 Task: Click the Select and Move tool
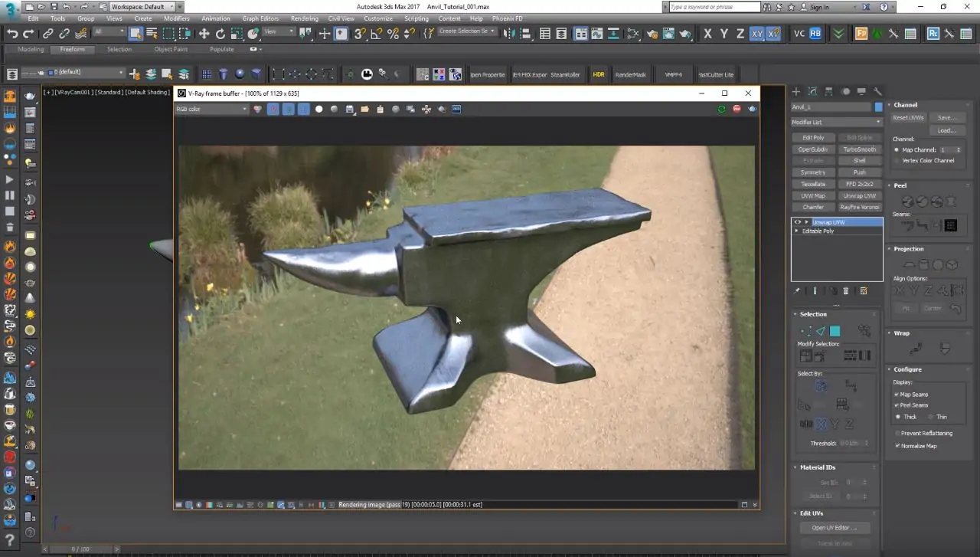click(204, 34)
